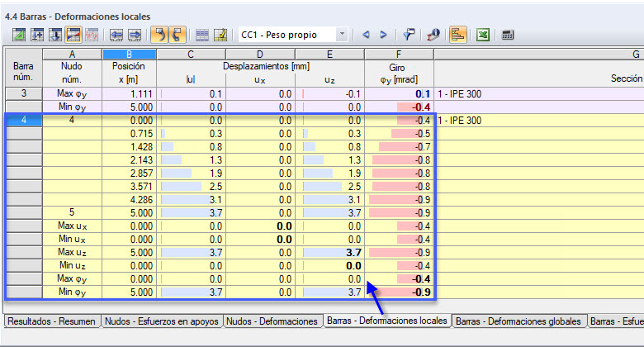Click 'Sección' column heading
Viewport: 644px width, 347px height.
click(x=626, y=78)
